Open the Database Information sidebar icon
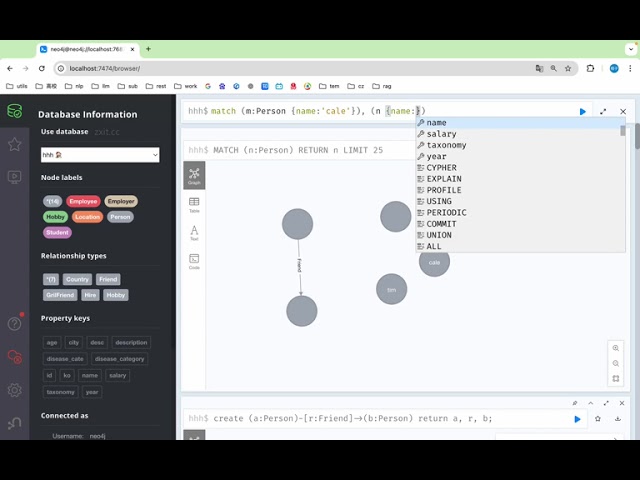 [x=14, y=111]
